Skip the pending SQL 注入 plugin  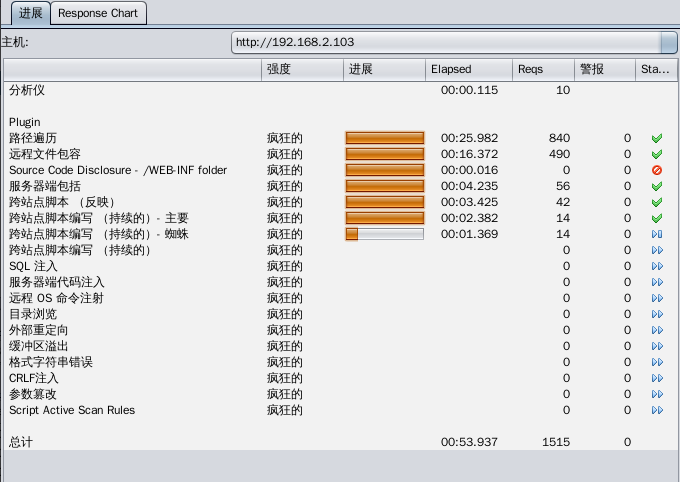pyautogui.click(x=657, y=266)
